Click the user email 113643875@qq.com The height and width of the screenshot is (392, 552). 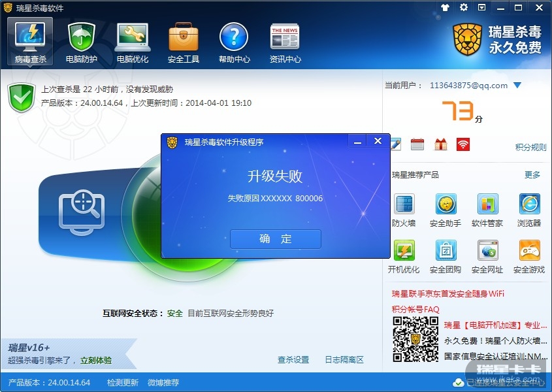tap(468, 85)
